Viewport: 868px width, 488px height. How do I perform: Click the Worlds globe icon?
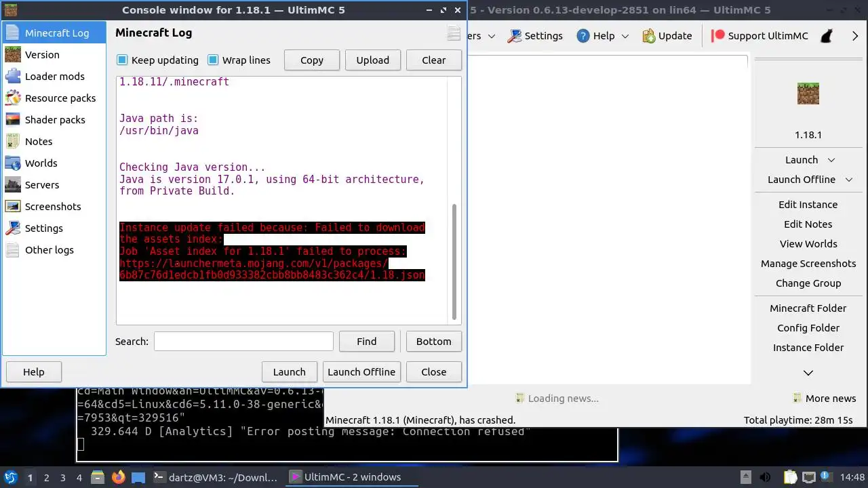pos(13,163)
